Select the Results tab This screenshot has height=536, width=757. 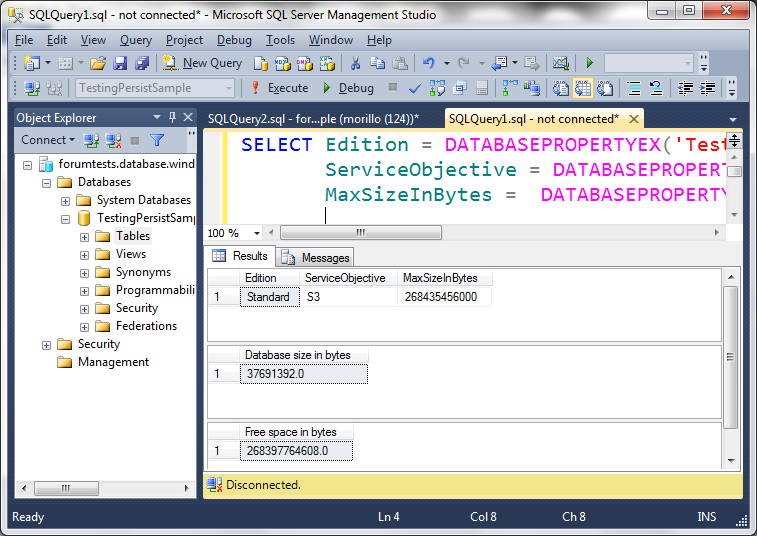[240, 256]
